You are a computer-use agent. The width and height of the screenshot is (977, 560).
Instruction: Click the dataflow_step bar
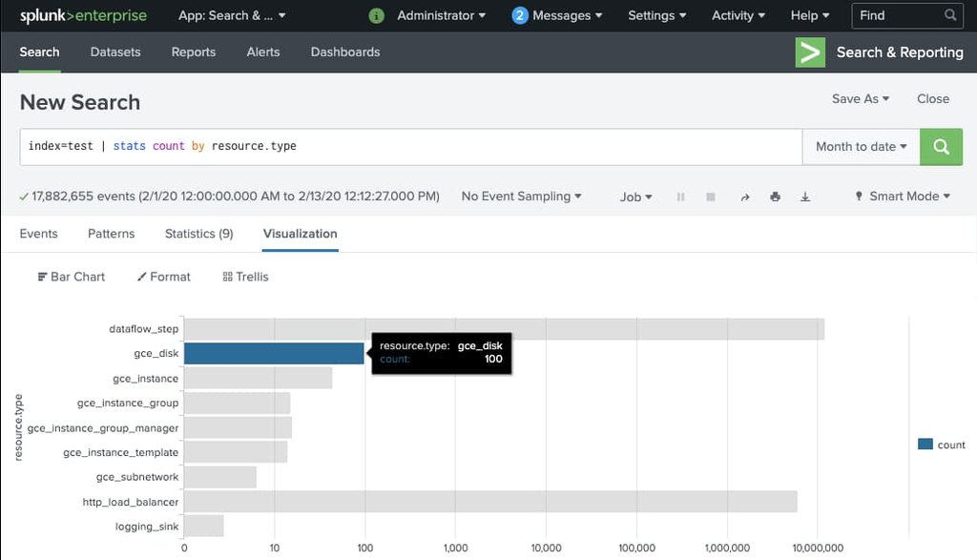pyautogui.click(x=504, y=329)
